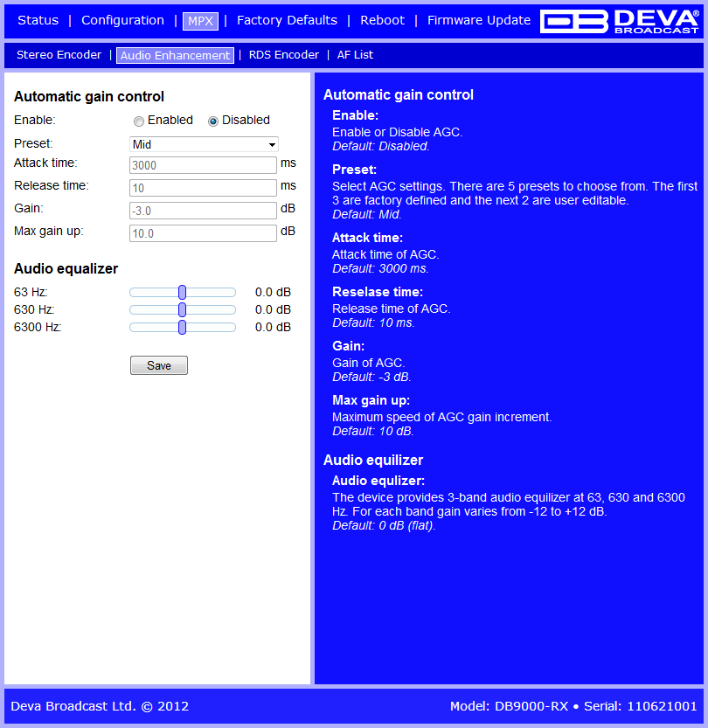Select the Audio Enhancement sub-tab

(x=175, y=55)
